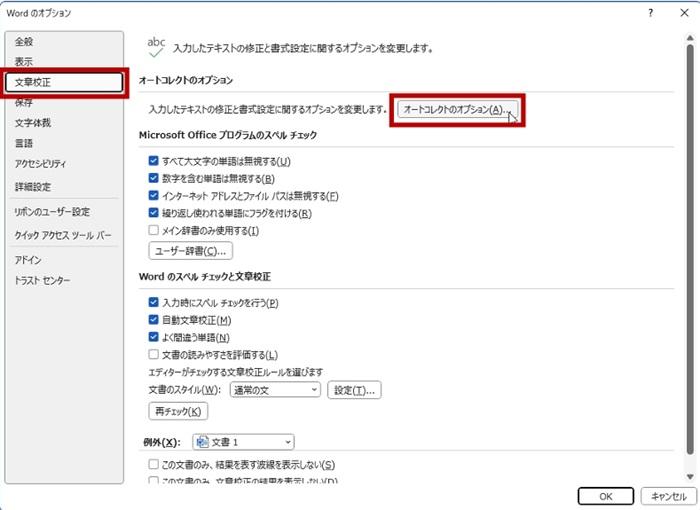Screen dimensions: 700x510
Task: Open the リボンのユーザー設定 category
Action: click(x=52, y=212)
